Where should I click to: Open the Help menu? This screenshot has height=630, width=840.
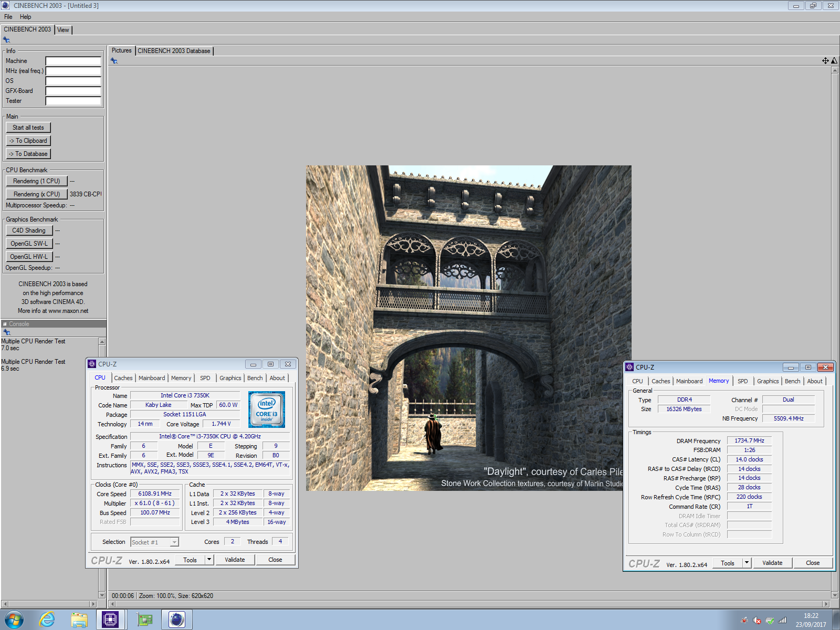[25, 17]
